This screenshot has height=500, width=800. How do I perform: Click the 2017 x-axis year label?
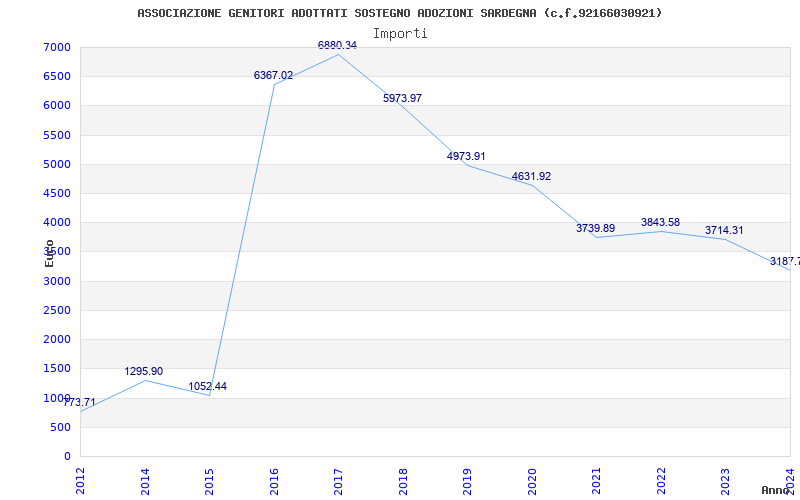(338, 481)
